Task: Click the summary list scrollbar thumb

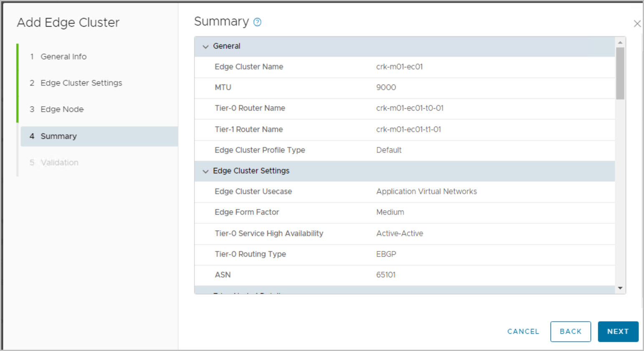Action: (x=620, y=73)
